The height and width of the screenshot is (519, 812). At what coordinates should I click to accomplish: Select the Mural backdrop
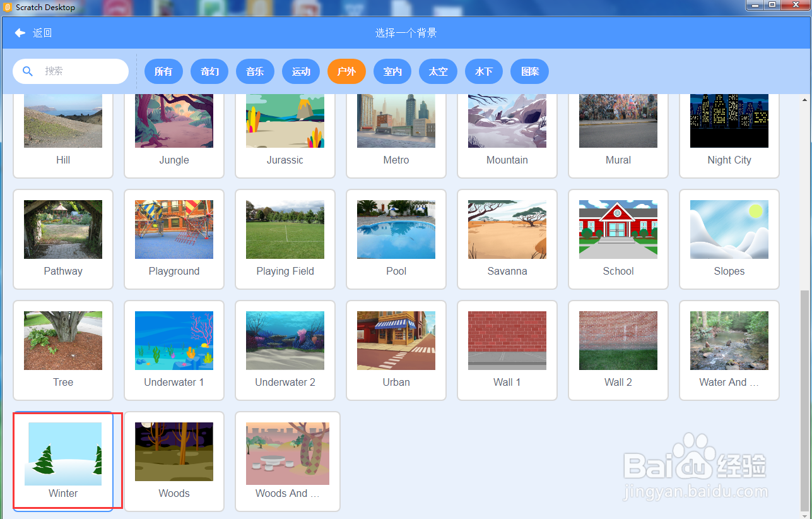click(618, 135)
